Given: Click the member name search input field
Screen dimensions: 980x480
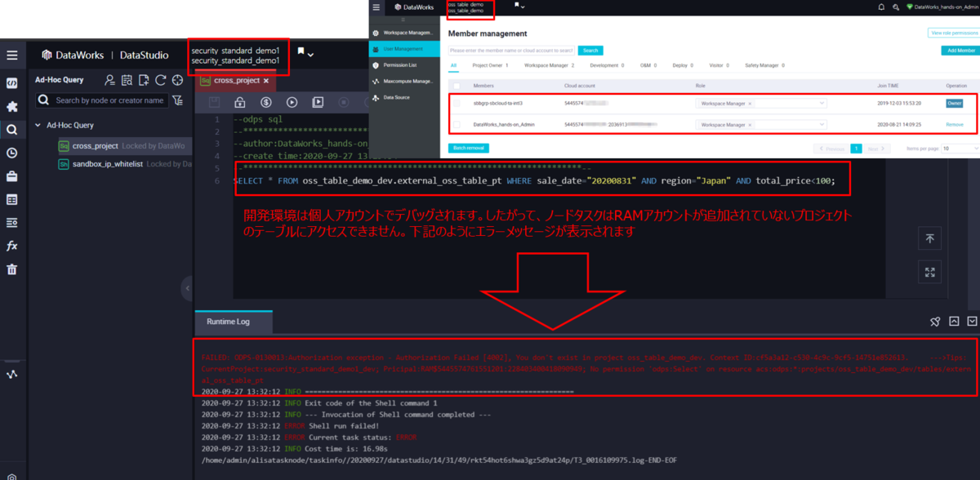Looking at the screenshot, I should pyautogui.click(x=511, y=51).
